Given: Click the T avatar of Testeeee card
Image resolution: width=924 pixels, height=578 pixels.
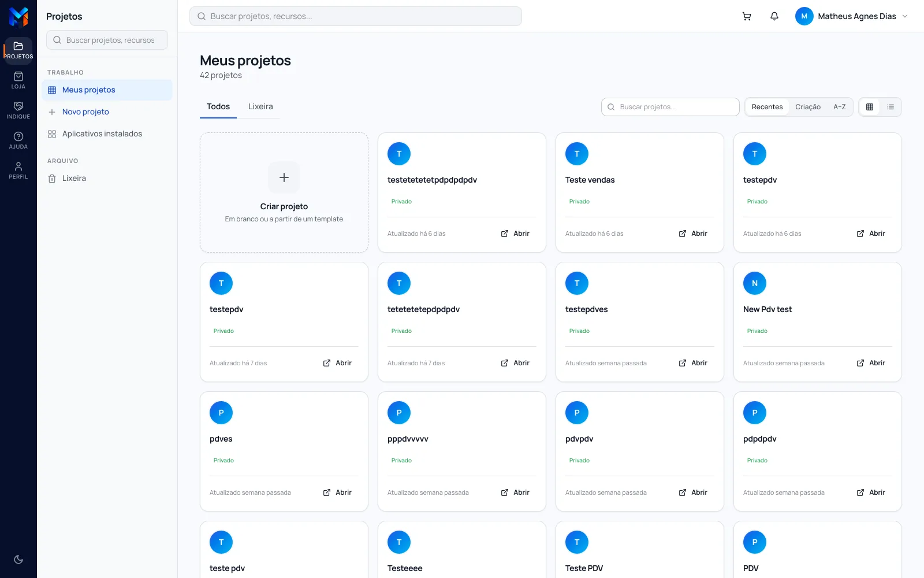Looking at the screenshot, I should (399, 542).
